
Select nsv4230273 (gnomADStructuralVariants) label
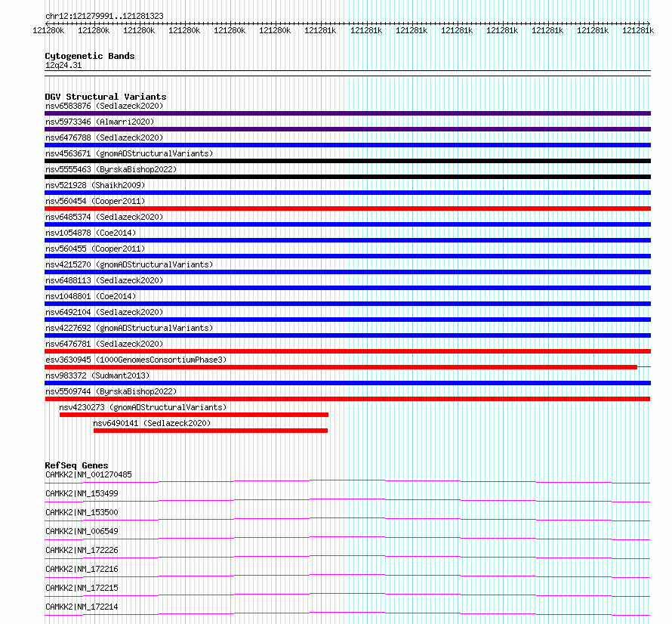(143, 407)
